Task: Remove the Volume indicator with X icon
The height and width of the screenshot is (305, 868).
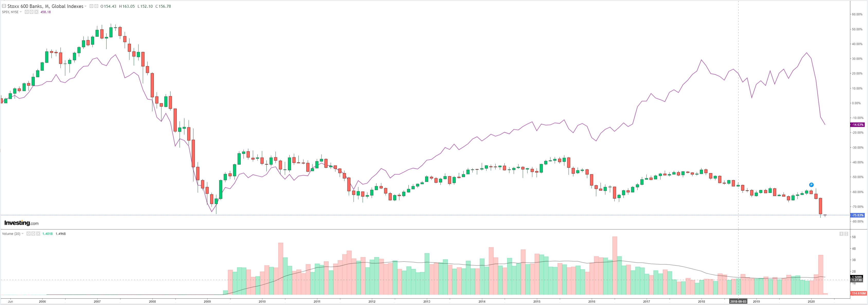Action: pyautogui.click(x=38, y=234)
